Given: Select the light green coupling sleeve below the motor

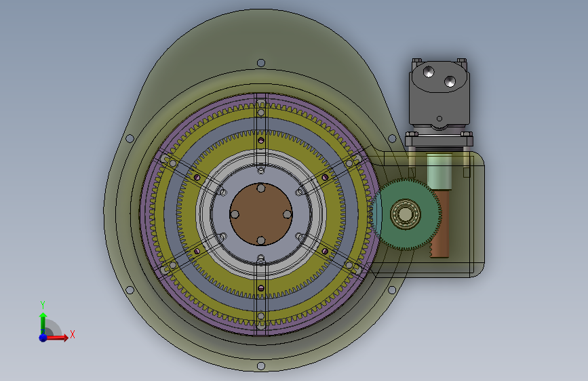Looking at the screenshot, I should 439,171.
